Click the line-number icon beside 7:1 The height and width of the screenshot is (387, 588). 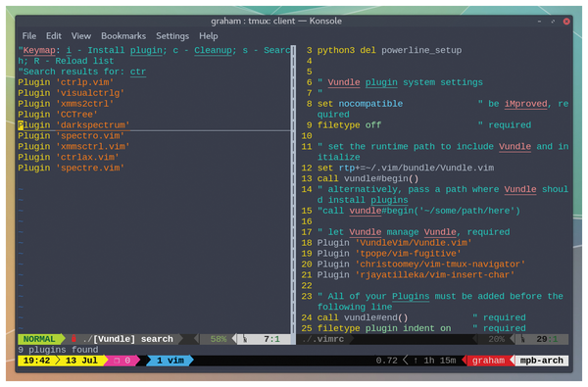(244, 339)
